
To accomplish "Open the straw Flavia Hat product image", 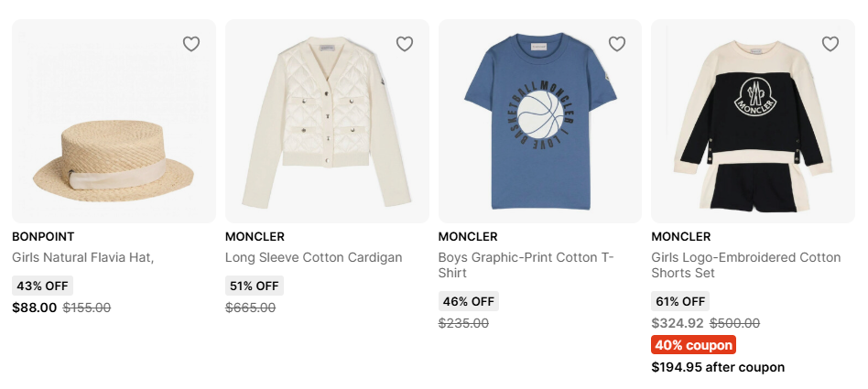I will [x=114, y=137].
